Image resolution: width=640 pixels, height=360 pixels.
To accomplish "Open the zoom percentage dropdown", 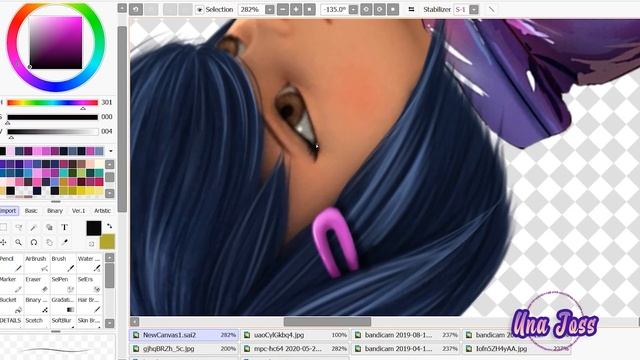I will tap(270, 10).
